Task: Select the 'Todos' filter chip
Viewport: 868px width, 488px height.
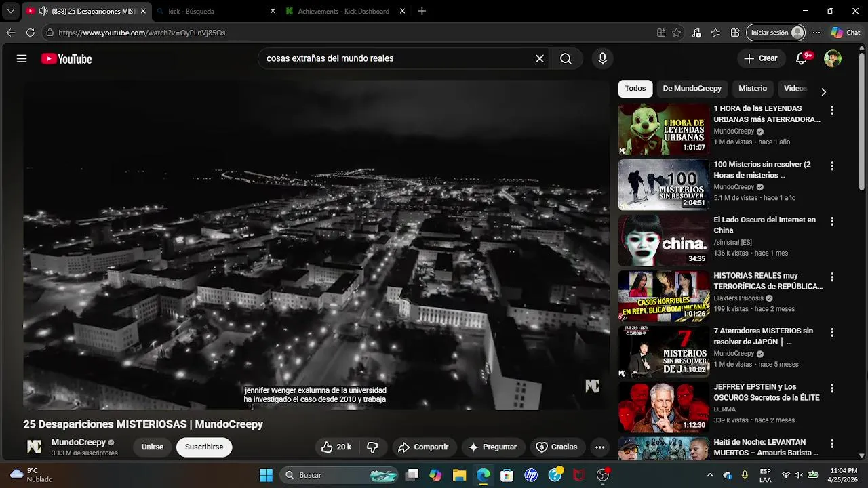Action: [x=635, y=89]
